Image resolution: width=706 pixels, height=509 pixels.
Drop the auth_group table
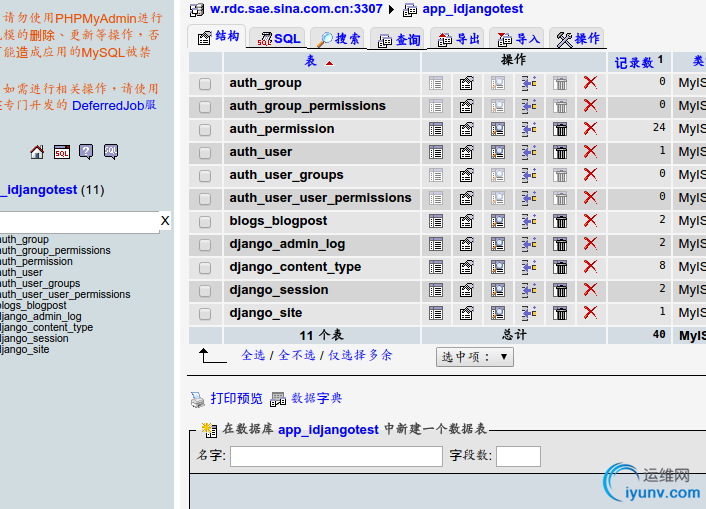click(590, 83)
